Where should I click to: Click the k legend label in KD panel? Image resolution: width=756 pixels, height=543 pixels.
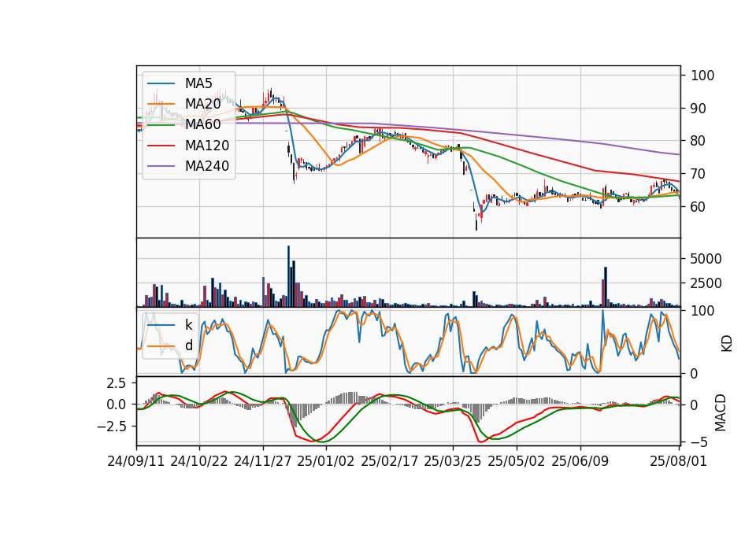tap(189, 325)
